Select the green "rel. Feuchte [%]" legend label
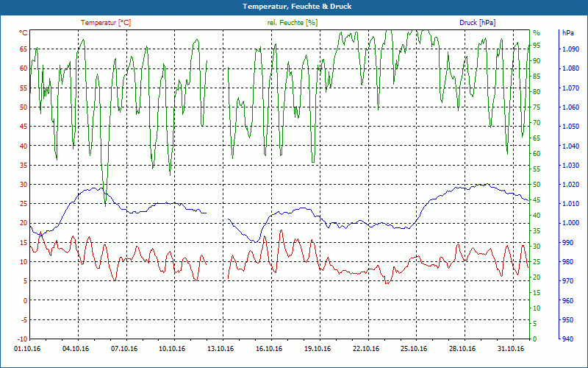588x368 pixels. (293, 23)
